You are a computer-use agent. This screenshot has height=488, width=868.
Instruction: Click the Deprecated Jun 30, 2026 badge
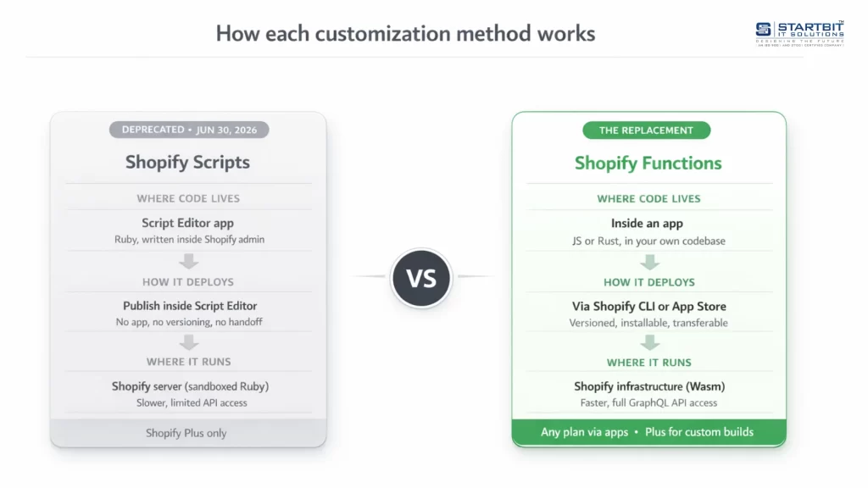(188, 130)
